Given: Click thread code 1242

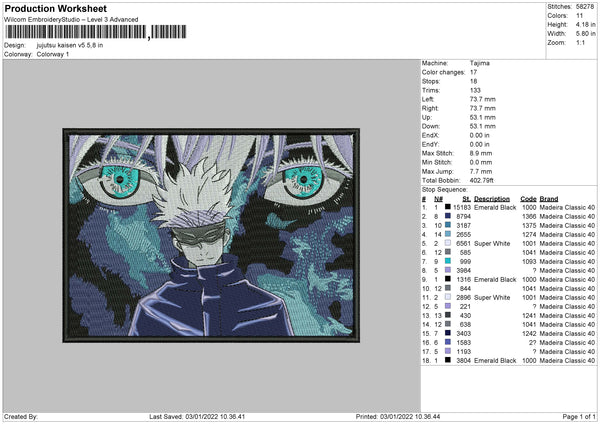Looking at the screenshot, I should (x=529, y=333).
